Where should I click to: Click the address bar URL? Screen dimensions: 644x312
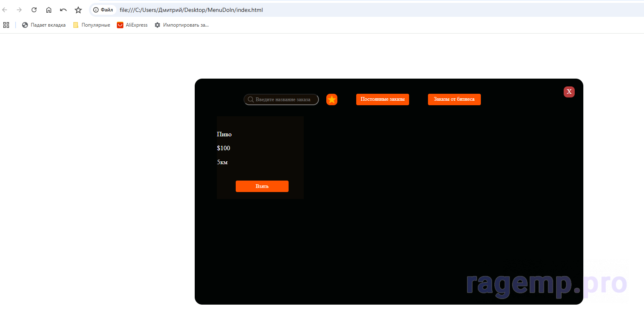pos(191,10)
